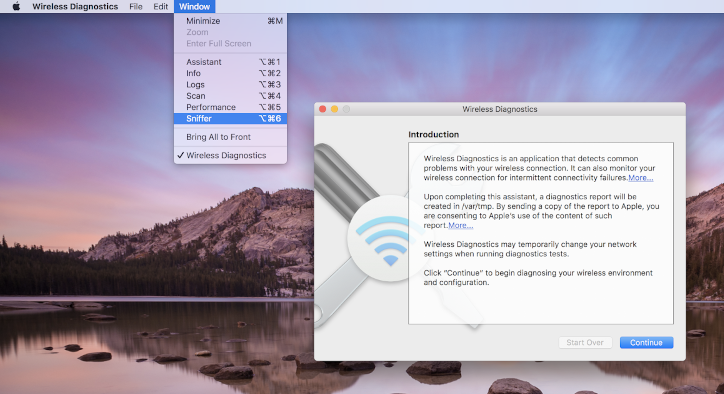This screenshot has height=394, width=724.
Task: Select the checked Wireless Diagnostics window entry
Action: click(230, 155)
